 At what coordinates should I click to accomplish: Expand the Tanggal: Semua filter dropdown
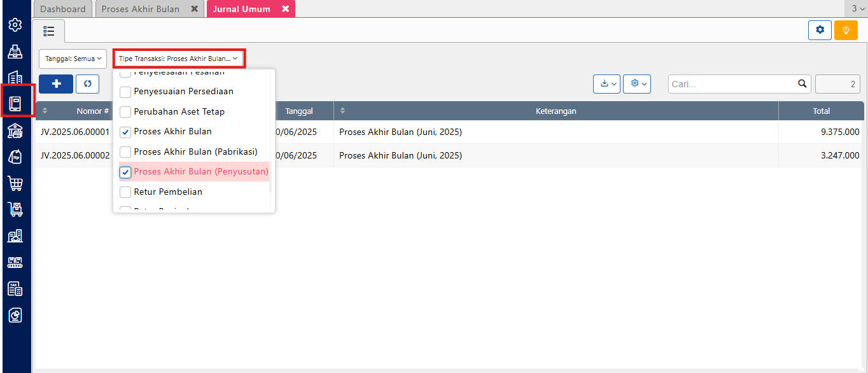pos(73,59)
